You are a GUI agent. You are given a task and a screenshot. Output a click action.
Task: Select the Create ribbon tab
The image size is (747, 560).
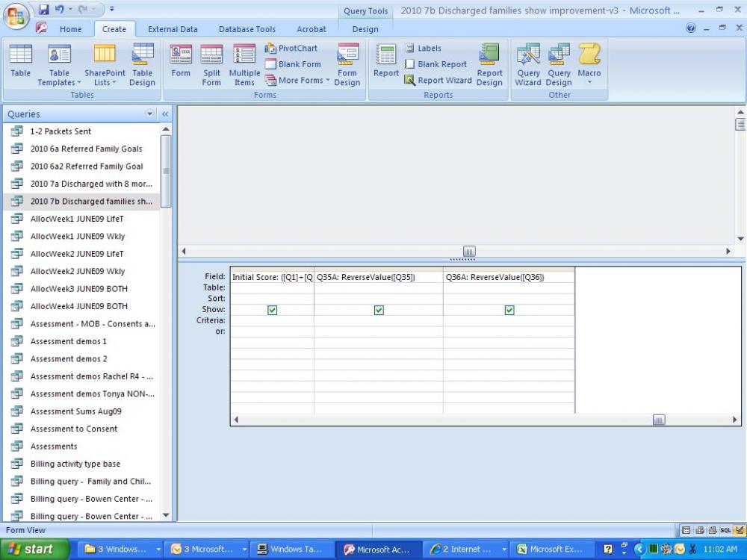(114, 29)
